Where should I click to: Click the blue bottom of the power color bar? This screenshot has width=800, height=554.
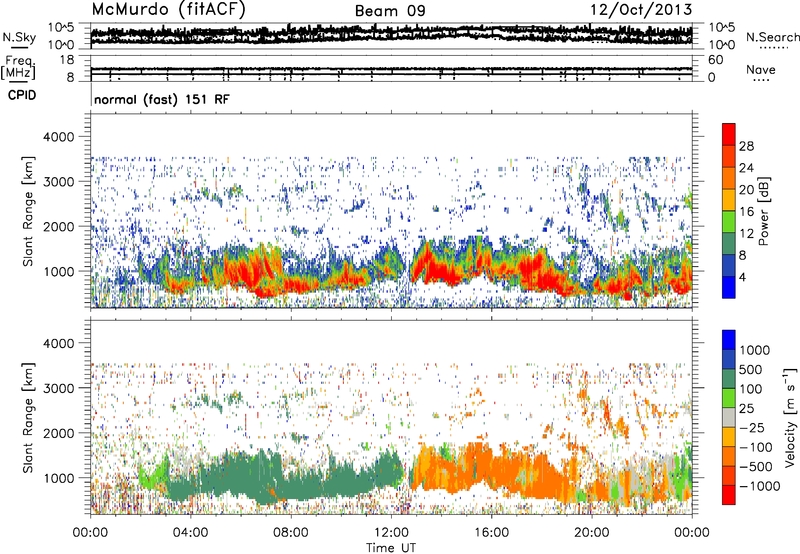[x=729, y=287]
